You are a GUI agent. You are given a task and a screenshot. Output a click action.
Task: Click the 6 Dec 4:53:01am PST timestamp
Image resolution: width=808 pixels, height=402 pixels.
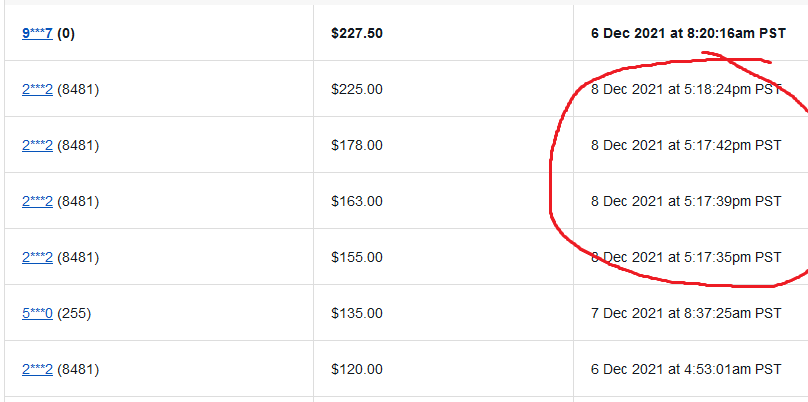click(x=686, y=369)
